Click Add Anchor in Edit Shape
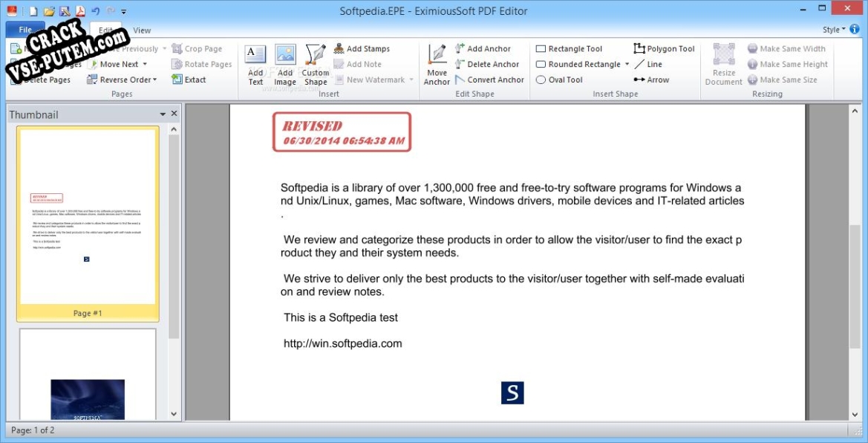 pos(483,49)
